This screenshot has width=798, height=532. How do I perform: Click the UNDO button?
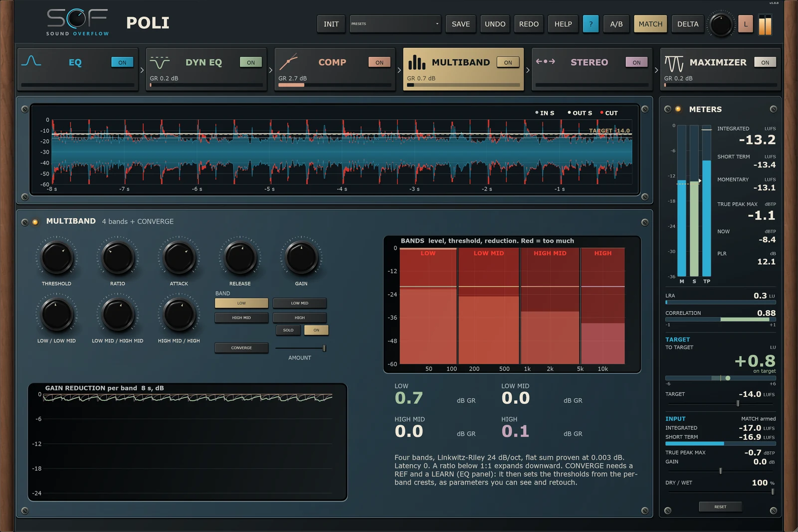495,24
